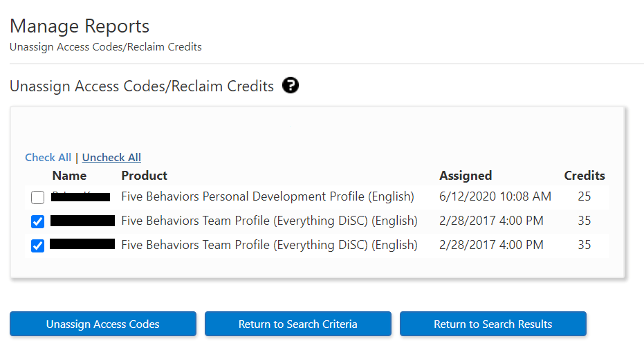Click the 25 credits value
This screenshot has height=350, width=644.
pyautogui.click(x=584, y=196)
